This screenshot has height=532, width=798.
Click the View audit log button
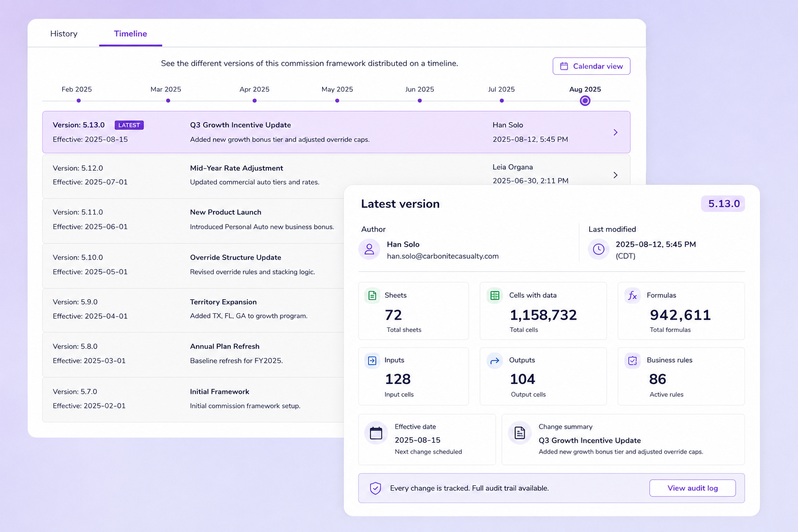(693, 488)
